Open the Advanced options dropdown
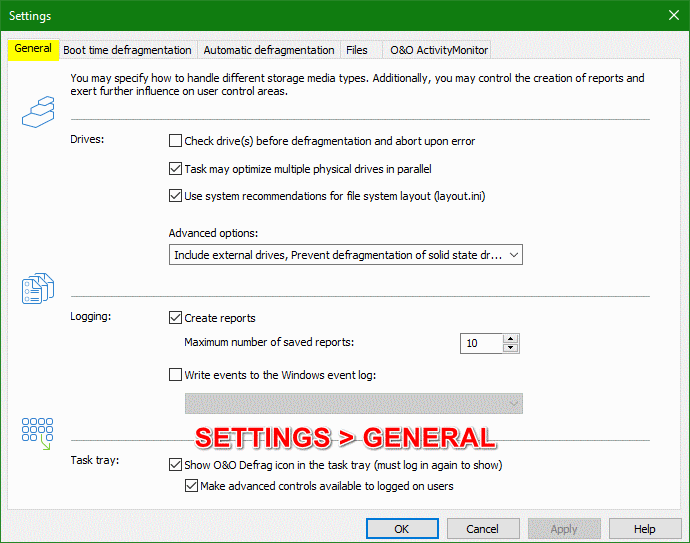 tap(346, 255)
